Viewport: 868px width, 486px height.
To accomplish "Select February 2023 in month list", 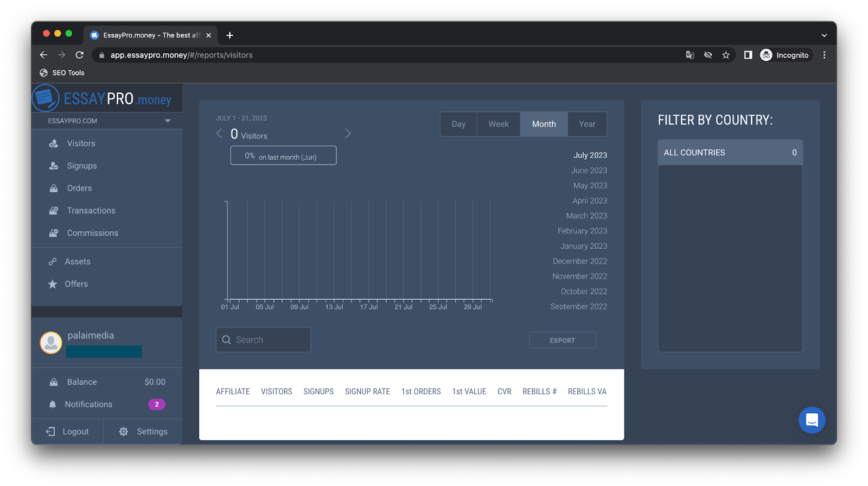I will (x=582, y=231).
